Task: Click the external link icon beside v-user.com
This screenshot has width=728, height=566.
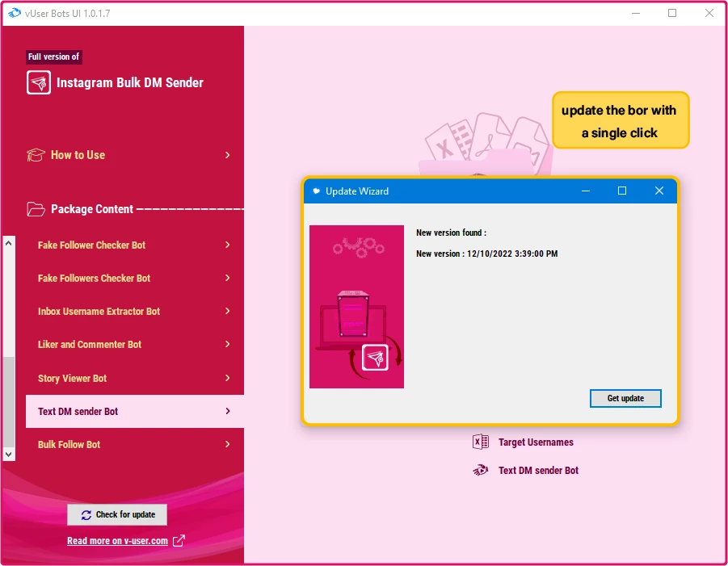Action: [x=179, y=540]
